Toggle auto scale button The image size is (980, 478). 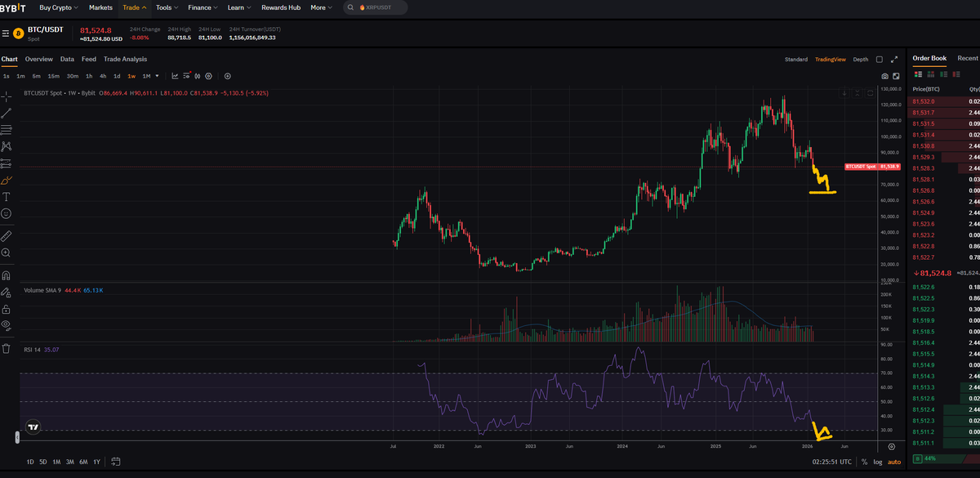point(893,462)
